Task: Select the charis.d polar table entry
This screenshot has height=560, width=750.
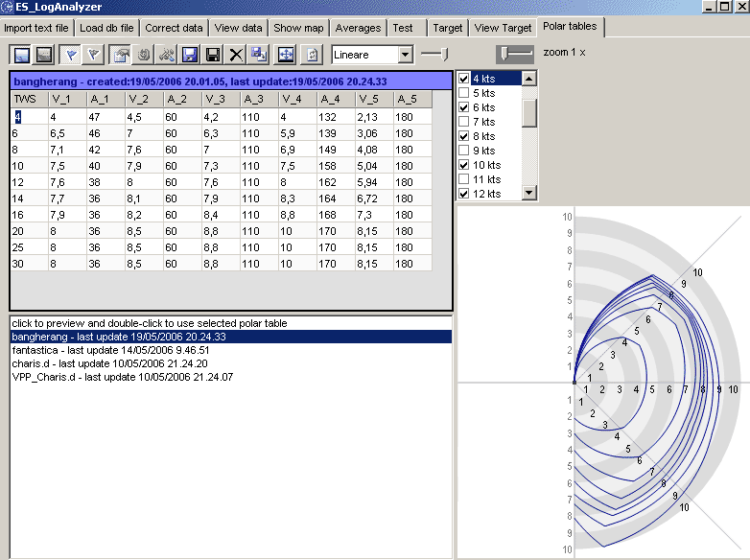Action: click(x=230, y=363)
